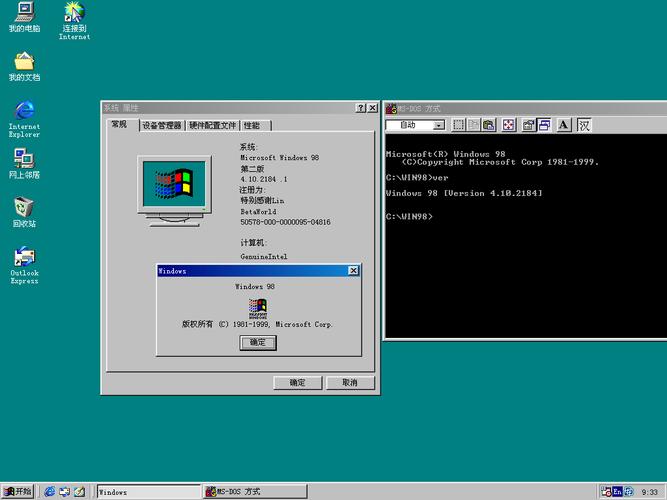
Task: Expand the 自动 font size dropdown
Action: click(438, 125)
